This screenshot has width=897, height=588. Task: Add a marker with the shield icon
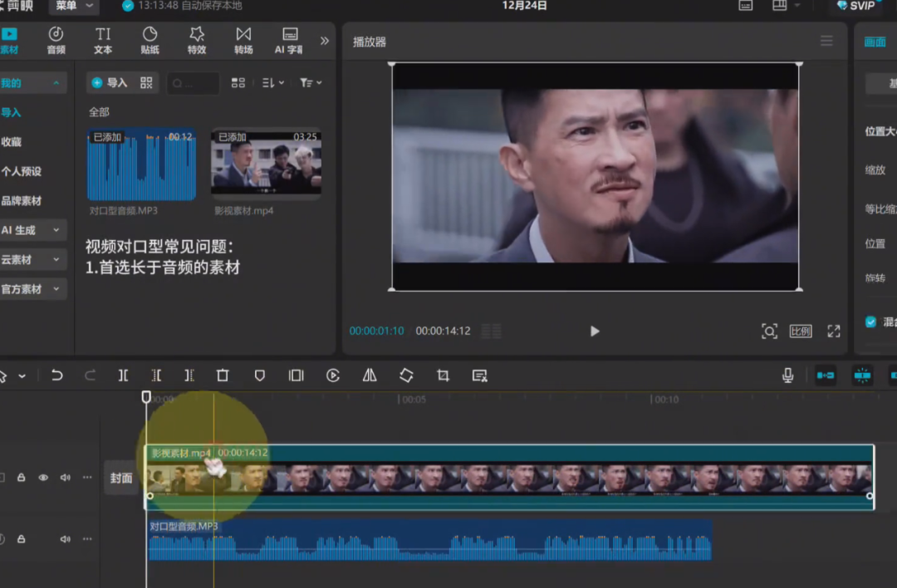pos(260,375)
